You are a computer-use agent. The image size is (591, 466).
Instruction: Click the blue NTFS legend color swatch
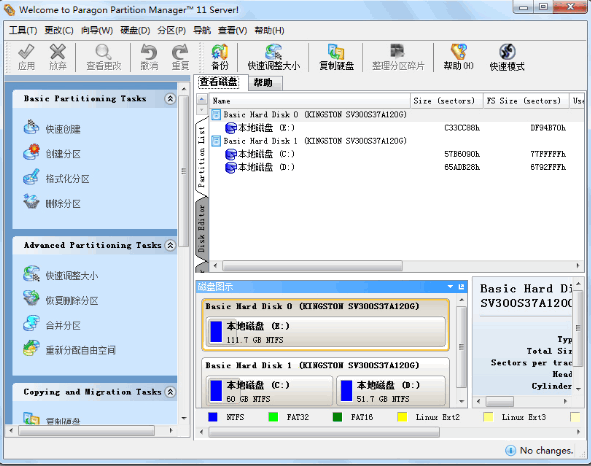pos(213,417)
